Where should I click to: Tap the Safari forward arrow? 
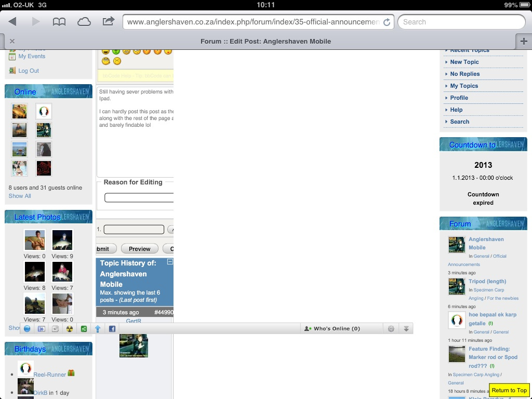[x=35, y=22]
